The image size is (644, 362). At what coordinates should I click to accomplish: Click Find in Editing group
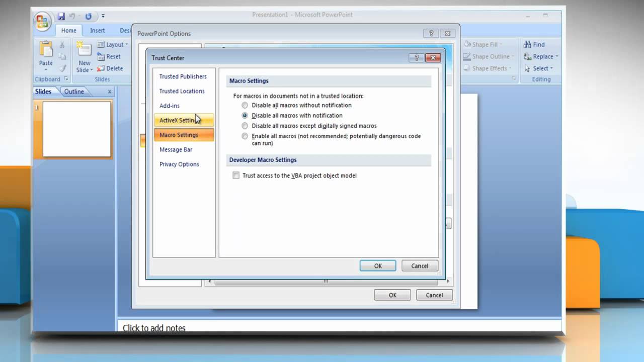[x=534, y=44]
